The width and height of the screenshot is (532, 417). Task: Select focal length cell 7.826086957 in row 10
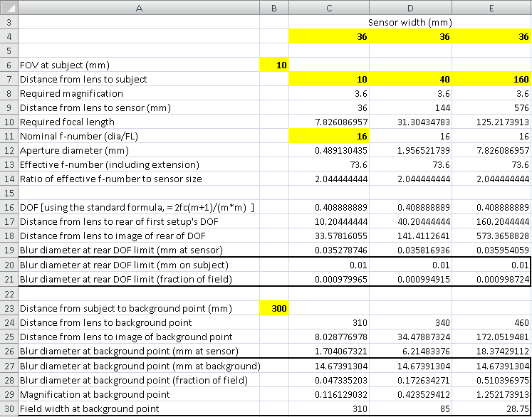[329, 122]
